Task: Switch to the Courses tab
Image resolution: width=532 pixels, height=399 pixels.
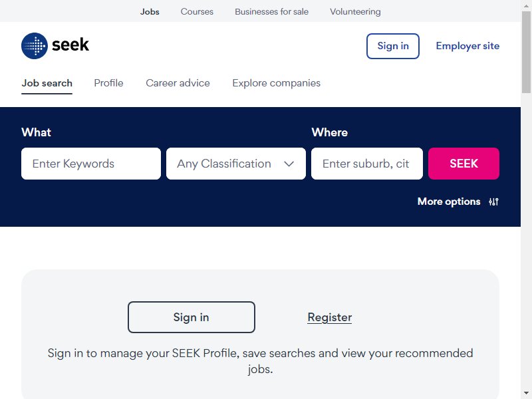Action: [197, 11]
